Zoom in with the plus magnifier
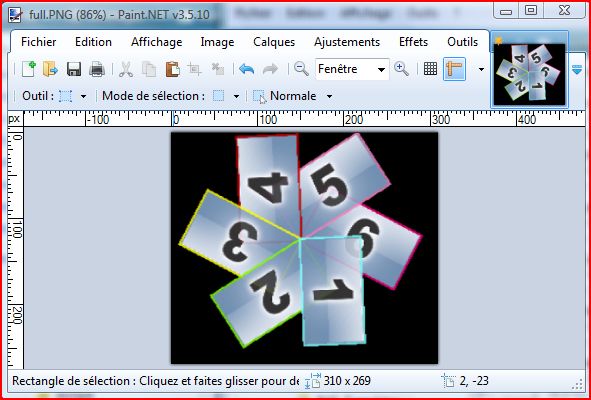Viewport: 591px width, 400px height. click(401, 69)
